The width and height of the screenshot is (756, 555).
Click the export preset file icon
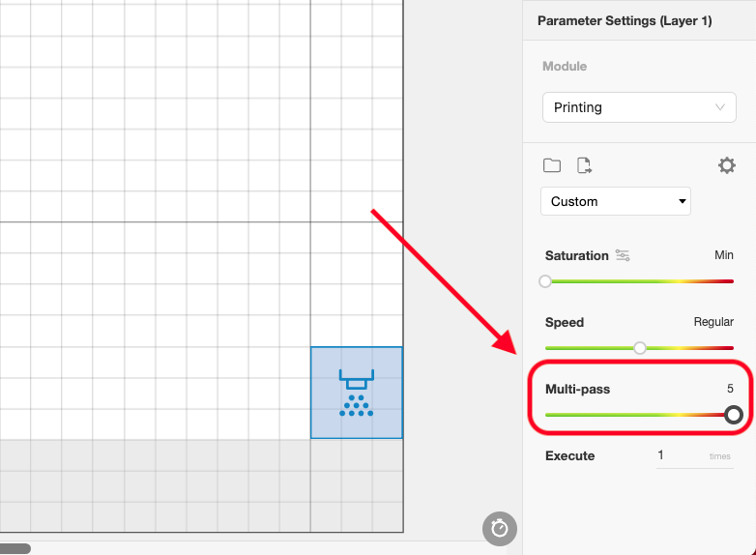pos(584,165)
